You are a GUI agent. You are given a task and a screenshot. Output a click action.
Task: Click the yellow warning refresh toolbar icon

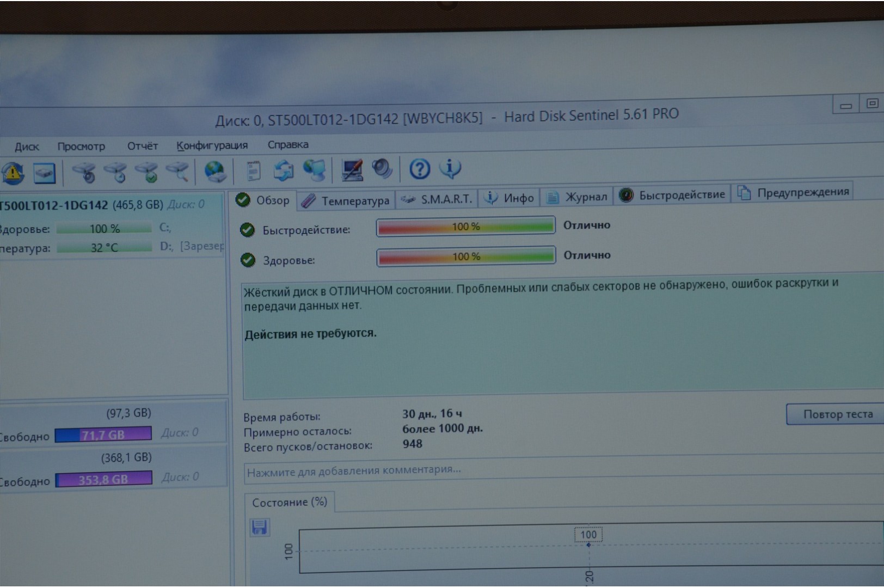click(x=13, y=173)
